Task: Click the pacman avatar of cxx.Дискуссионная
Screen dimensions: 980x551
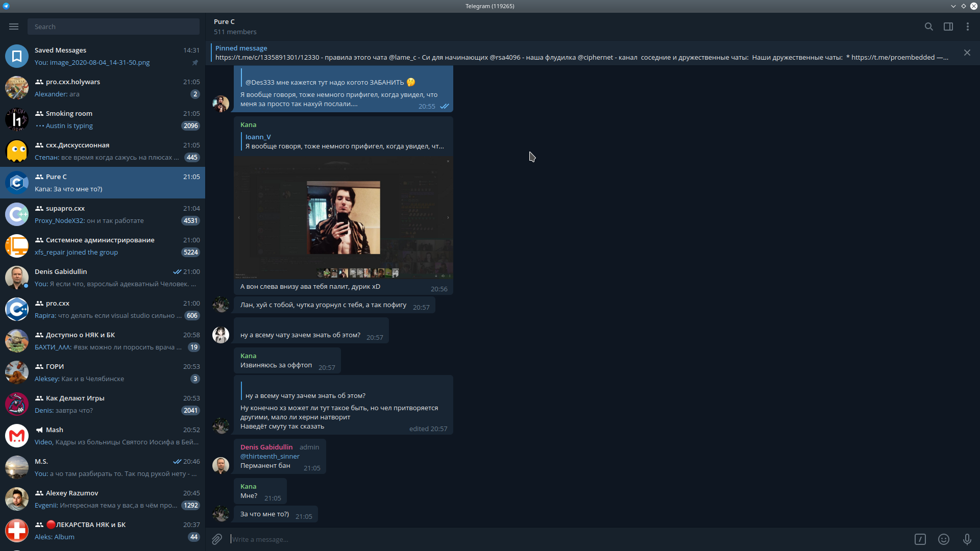Action: pos(17,151)
